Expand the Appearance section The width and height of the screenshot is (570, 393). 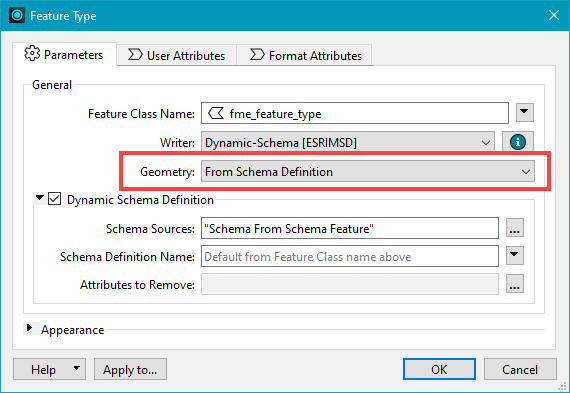(30, 328)
